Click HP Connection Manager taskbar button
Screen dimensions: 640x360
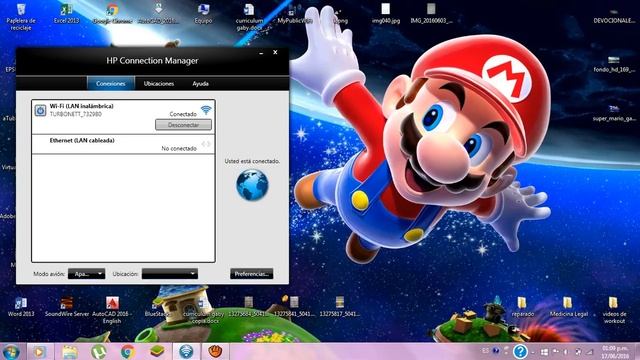(x=186, y=351)
